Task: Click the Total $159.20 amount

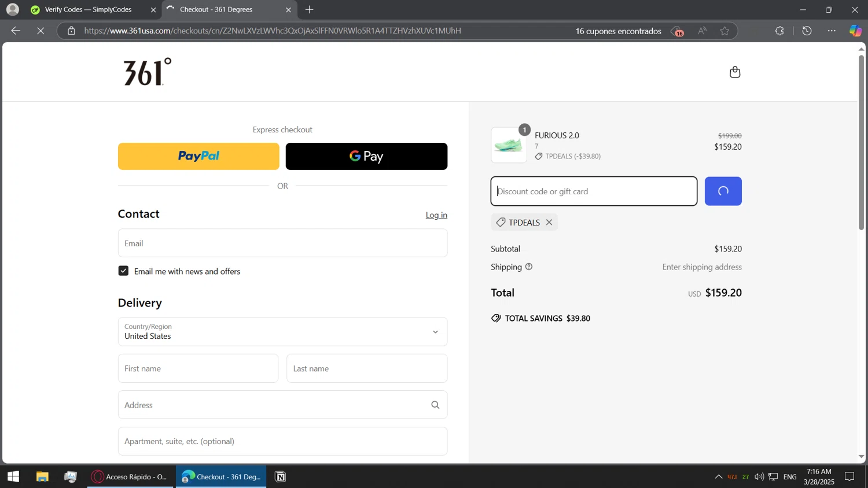Action: point(723,293)
